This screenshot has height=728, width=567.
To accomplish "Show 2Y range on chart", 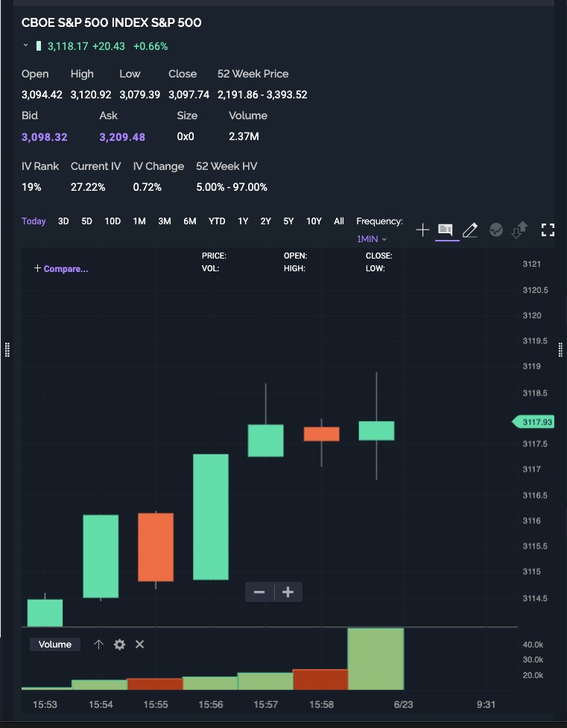I will [x=266, y=221].
